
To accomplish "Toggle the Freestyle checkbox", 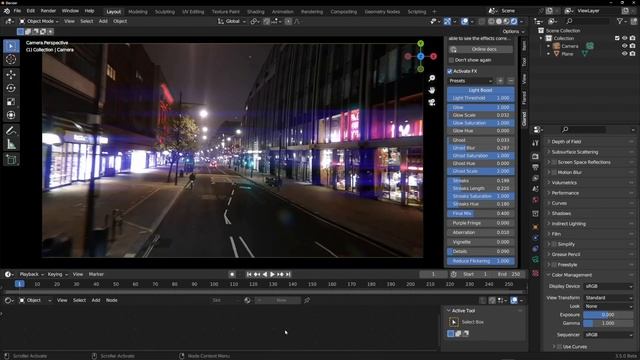I will pos(554,265).
